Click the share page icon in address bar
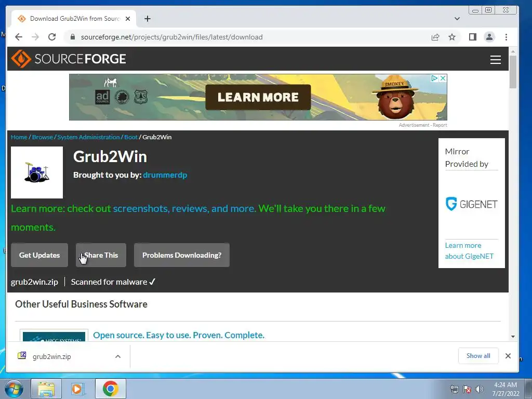 tap(435, 37)
